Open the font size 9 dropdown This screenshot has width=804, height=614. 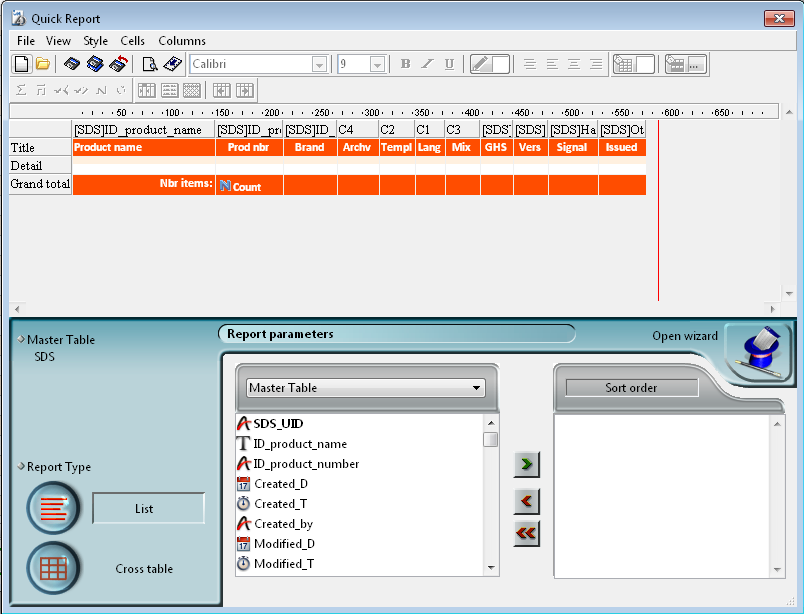click(377, 65)
